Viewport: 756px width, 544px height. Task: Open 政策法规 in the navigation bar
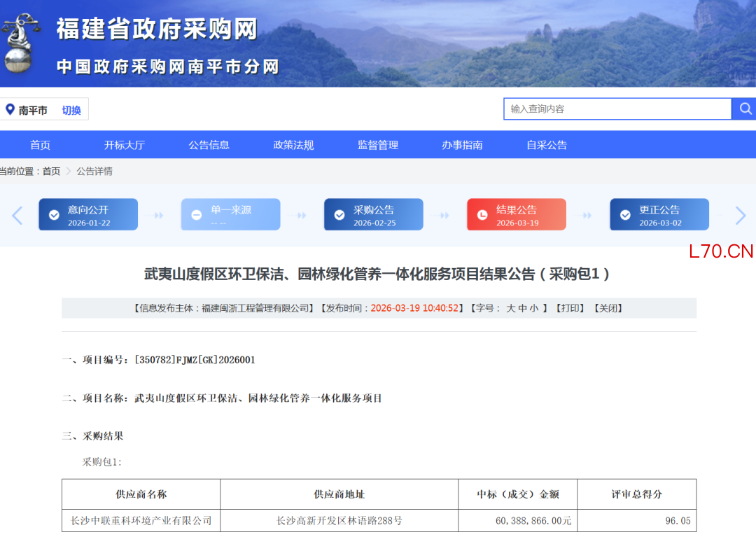(293, 145)
